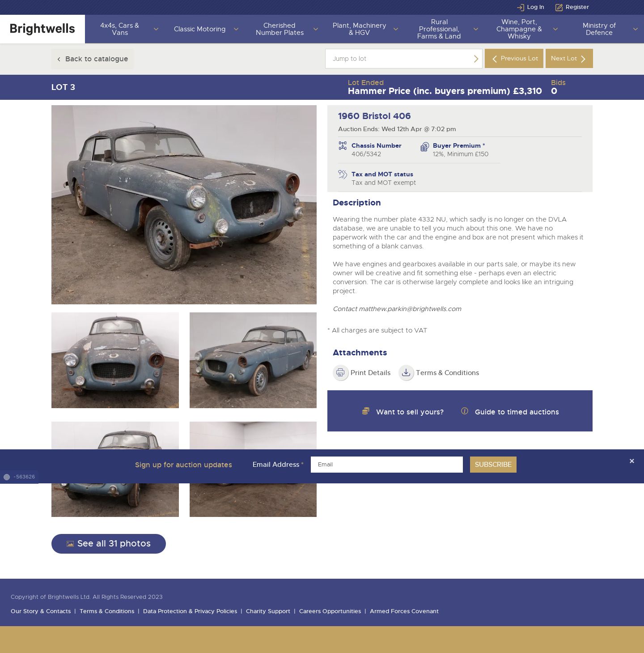644x653 pixels.
Task: Click the Email address input field
Action: 387,465
